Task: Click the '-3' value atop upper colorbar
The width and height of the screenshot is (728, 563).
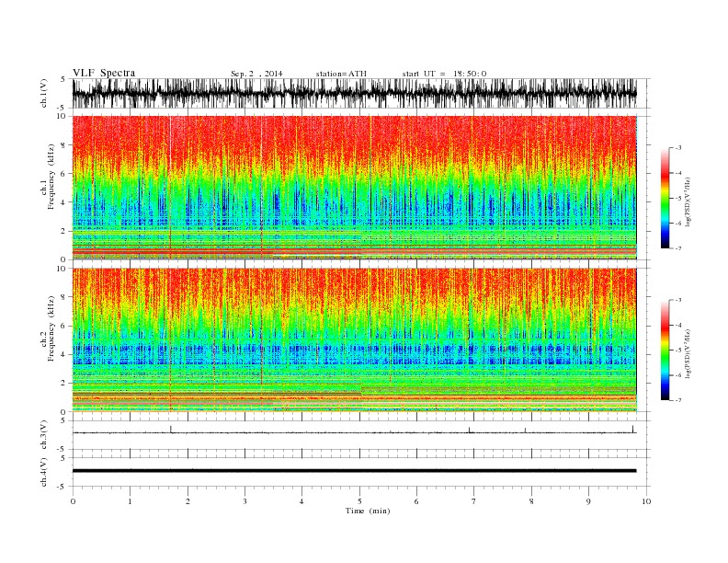Action: pos(677,148)
